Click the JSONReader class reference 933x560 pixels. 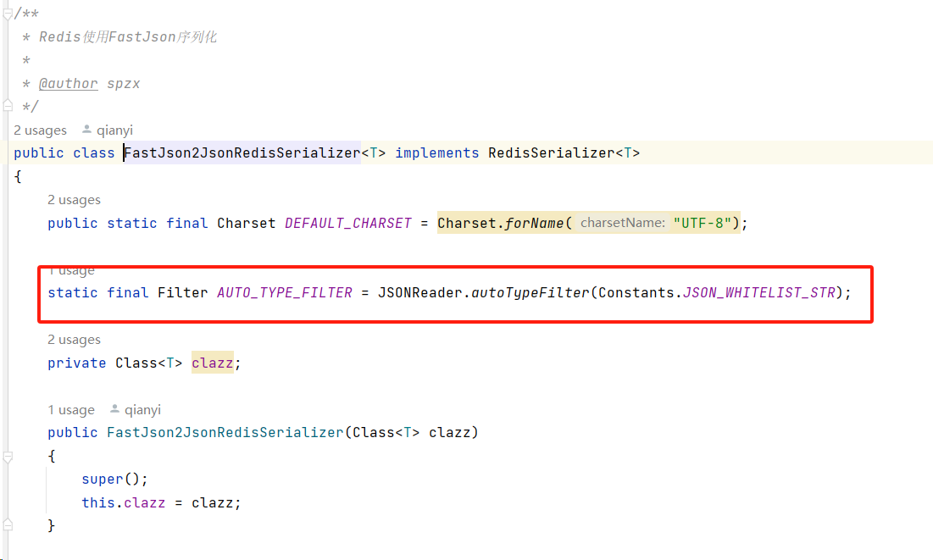click(x=420, y=293)
